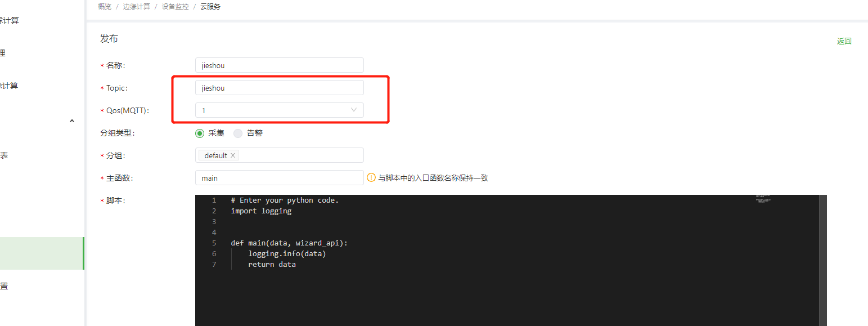Remove the default tag from 分组

pos(233,155)
